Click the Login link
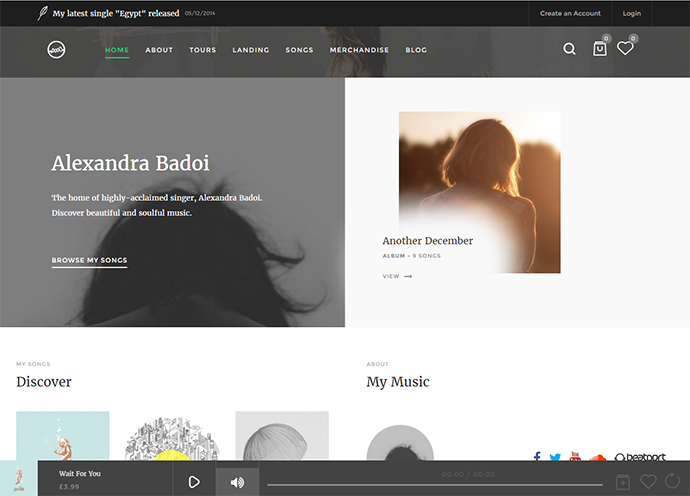Screen dimensions: 690x496 [631, 13]
